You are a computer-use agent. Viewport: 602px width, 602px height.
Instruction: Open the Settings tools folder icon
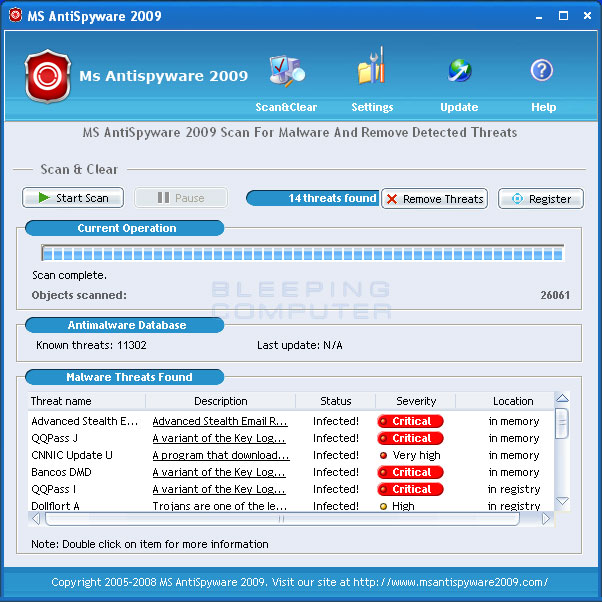(x=371, y=66)
